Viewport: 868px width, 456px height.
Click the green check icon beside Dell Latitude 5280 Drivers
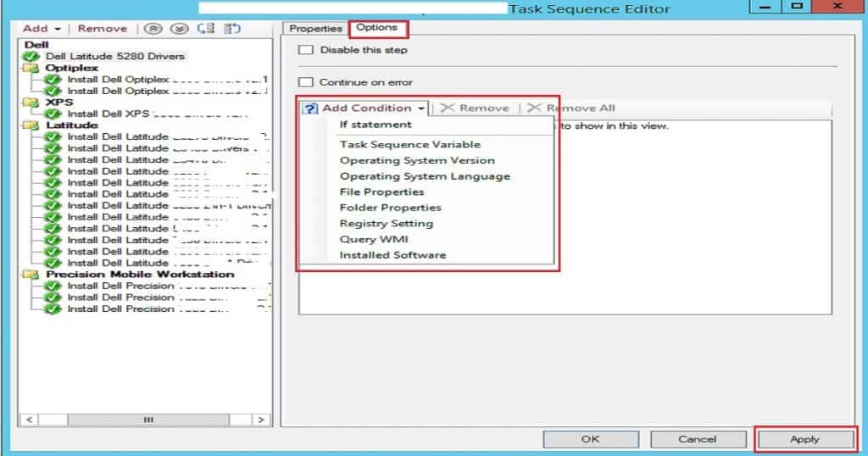click(x=31, y=57)
